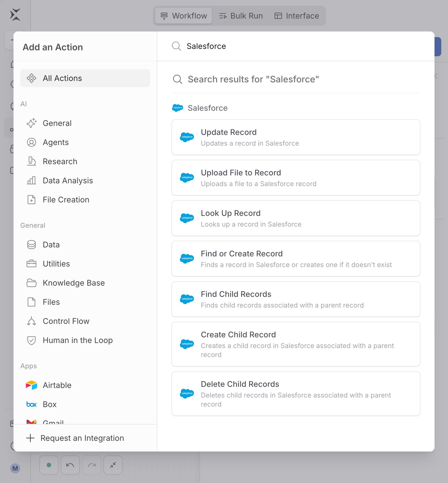448x483 pixels.
Task: Click the Control Flow branch icon
Action: click(31, 321)
